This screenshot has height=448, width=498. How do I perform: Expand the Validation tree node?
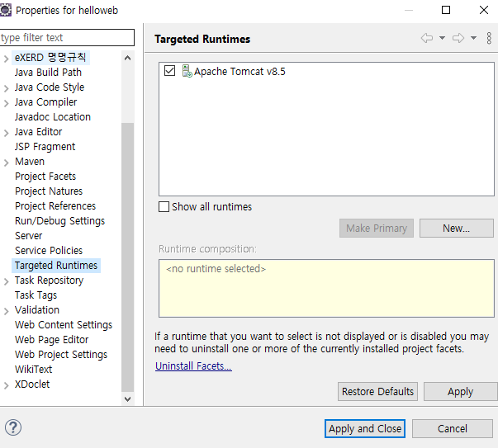pos(7,311)
